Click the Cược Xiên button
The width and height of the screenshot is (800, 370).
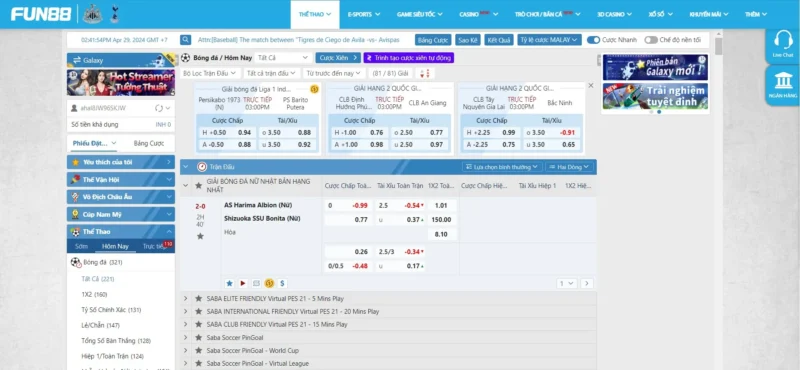point(338,58)
